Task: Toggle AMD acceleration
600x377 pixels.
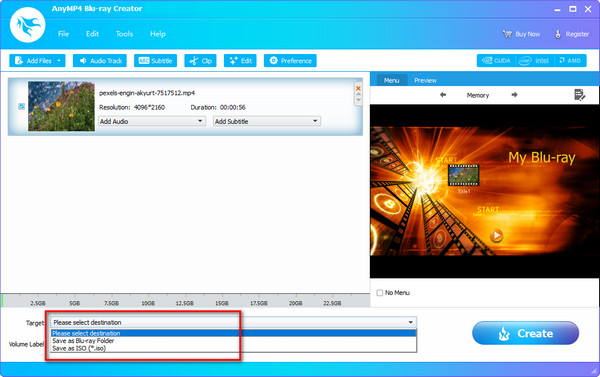Action: [x=570, y=60]
